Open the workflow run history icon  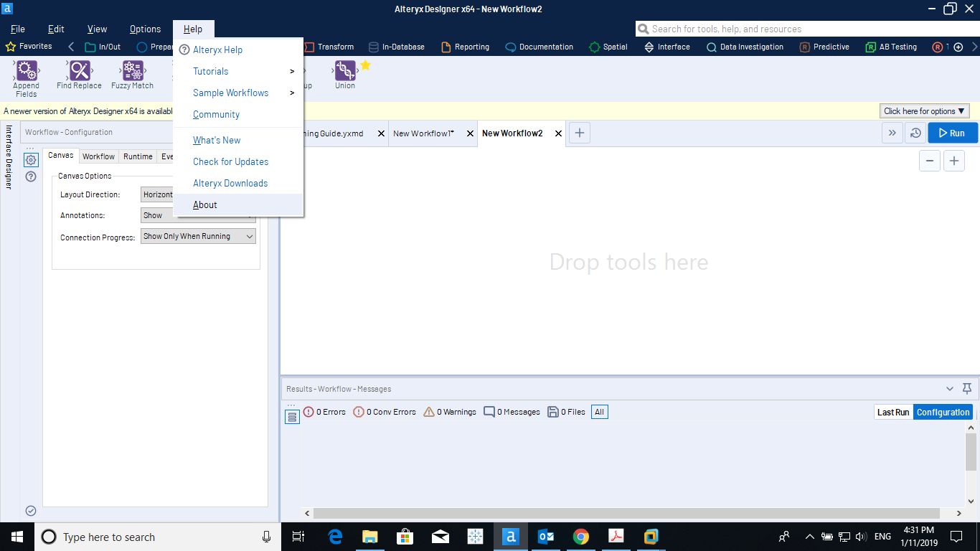(x=915, y=133)
